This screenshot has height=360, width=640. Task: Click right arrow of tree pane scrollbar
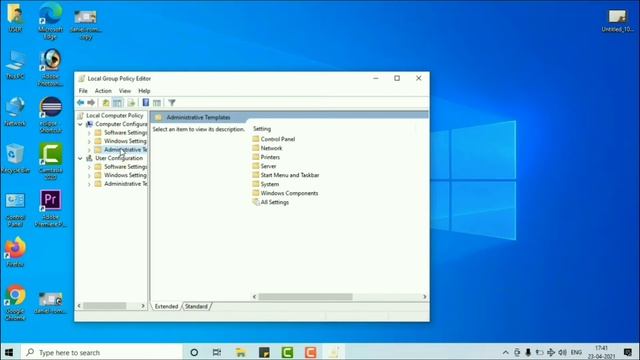point(143,306)
